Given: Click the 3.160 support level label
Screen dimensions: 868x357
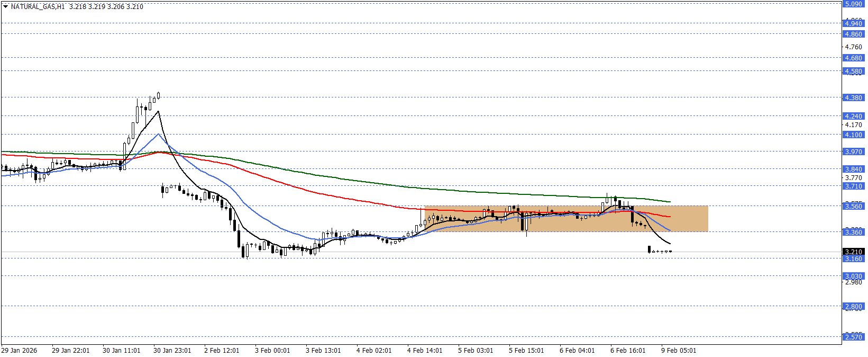Looking at the screenshot, I should click(853, 259).
